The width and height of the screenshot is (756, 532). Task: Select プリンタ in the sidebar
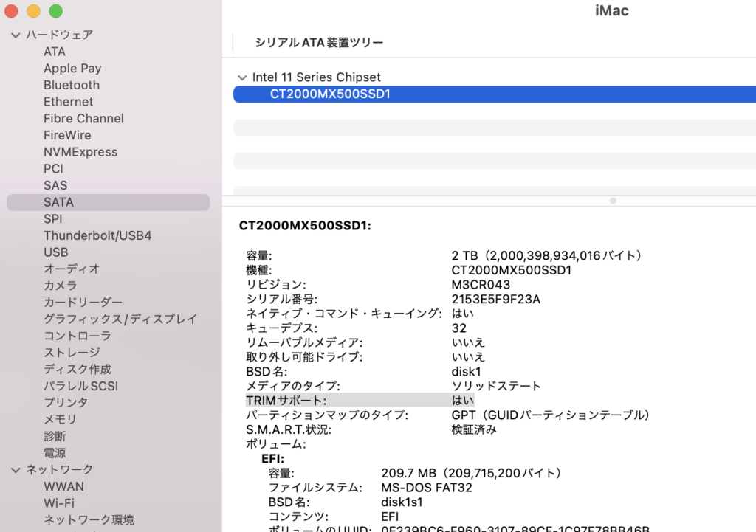tap(66, 403)
